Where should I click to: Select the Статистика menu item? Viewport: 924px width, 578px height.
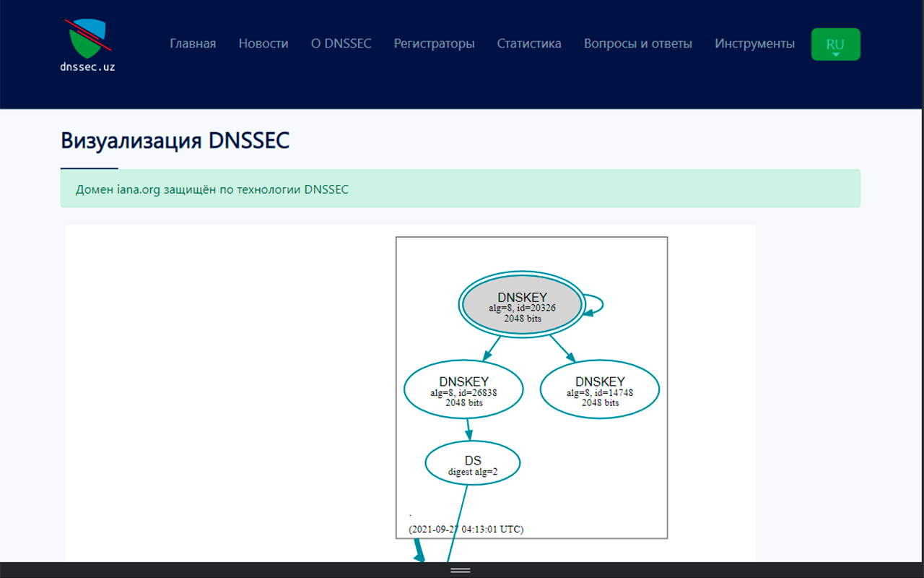coord(528,43)
